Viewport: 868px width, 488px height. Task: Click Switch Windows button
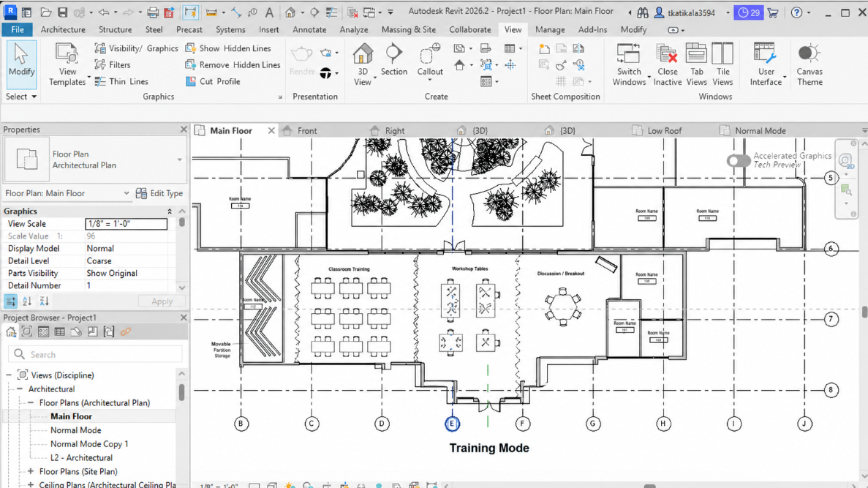pyautogui.click(x=629, y=65)
